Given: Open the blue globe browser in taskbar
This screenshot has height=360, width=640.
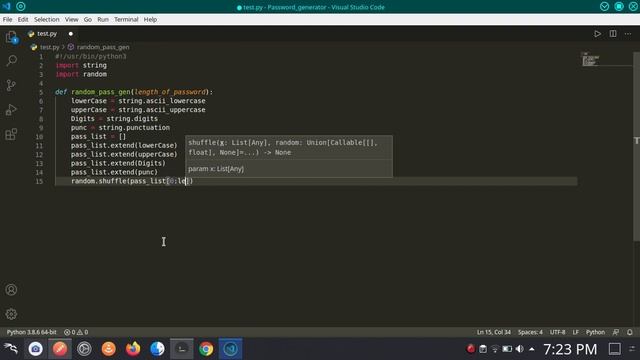Looking at the screenshot, I should pyautogui.click(x=157, y=349).
